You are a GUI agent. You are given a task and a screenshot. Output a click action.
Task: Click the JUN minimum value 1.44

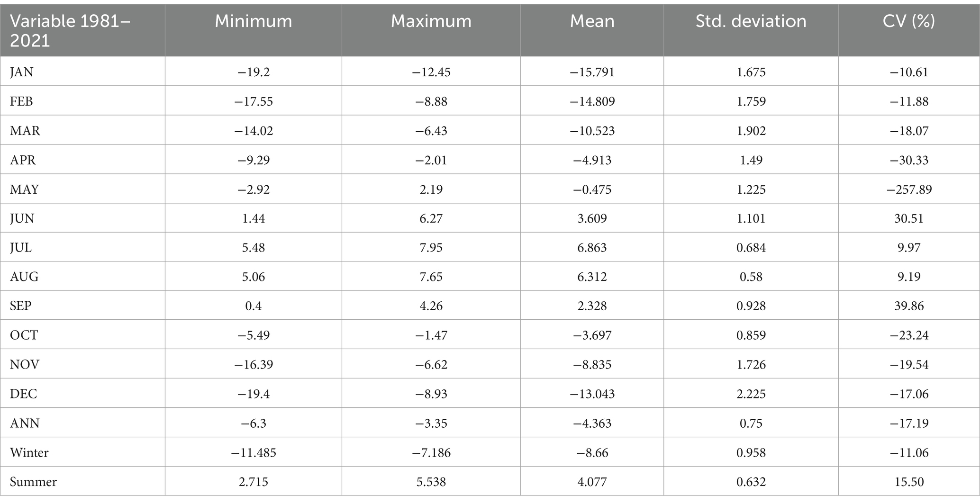point(254,218)
